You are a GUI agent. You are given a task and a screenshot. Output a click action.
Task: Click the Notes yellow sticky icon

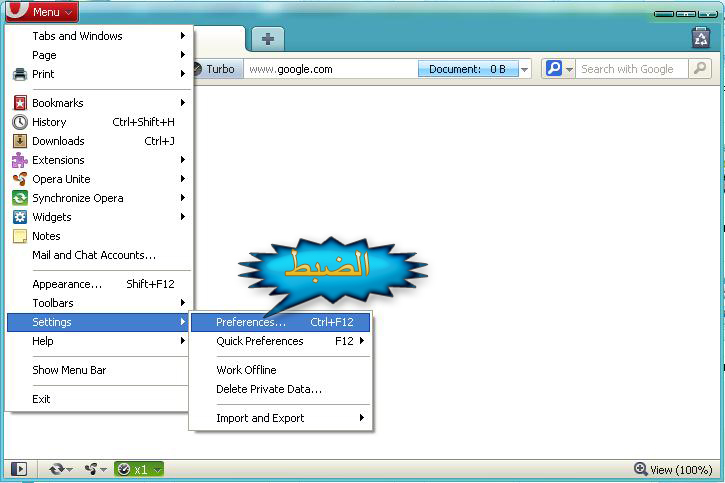point(20,236)
